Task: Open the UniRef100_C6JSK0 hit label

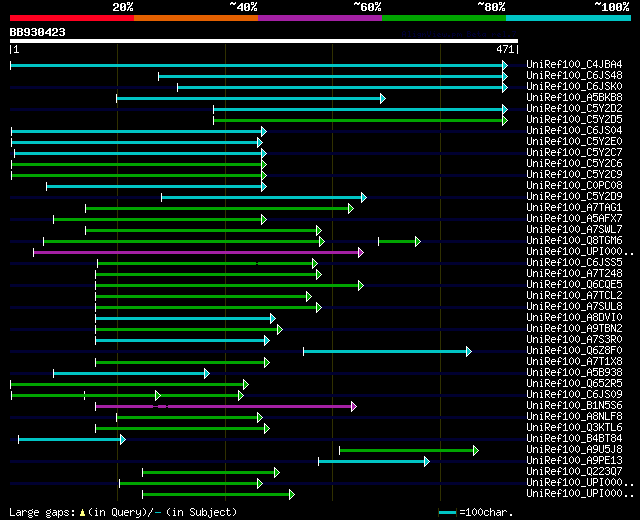Action: (574, 87)
